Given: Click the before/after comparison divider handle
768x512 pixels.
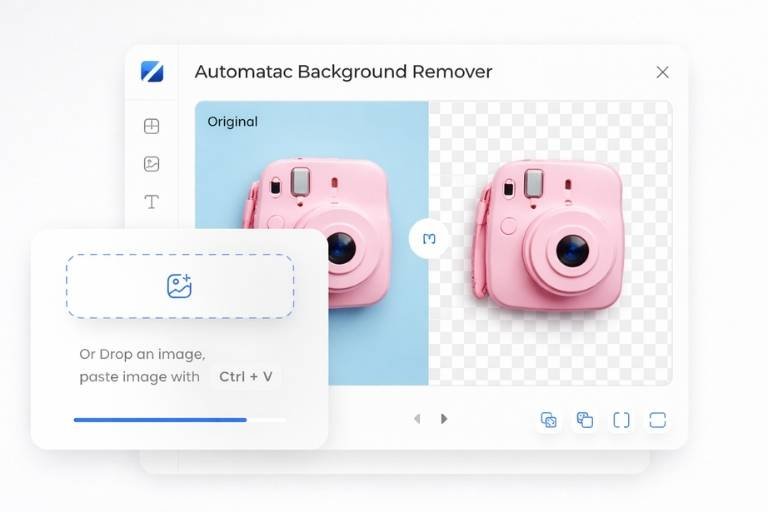Looking at the screenshot, I should [x=429, y=239].
